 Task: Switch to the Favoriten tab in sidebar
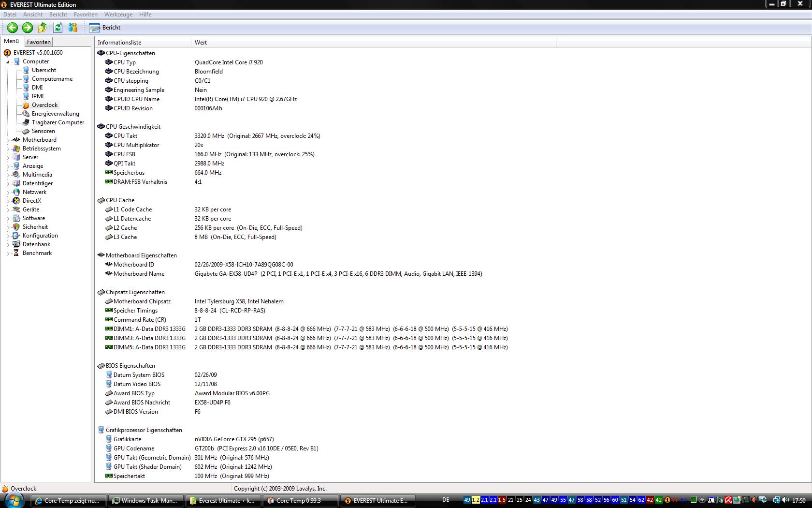pyautogui.click(x=39, y=42)
